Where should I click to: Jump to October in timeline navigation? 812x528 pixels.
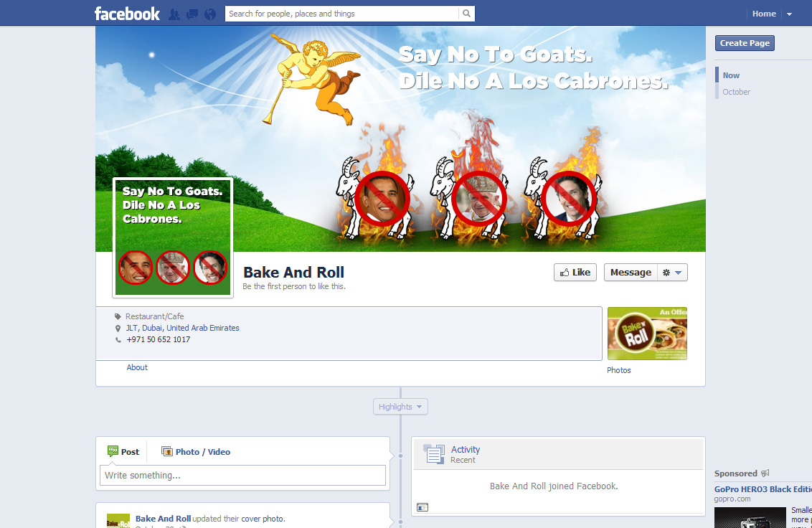coord(736,92)
